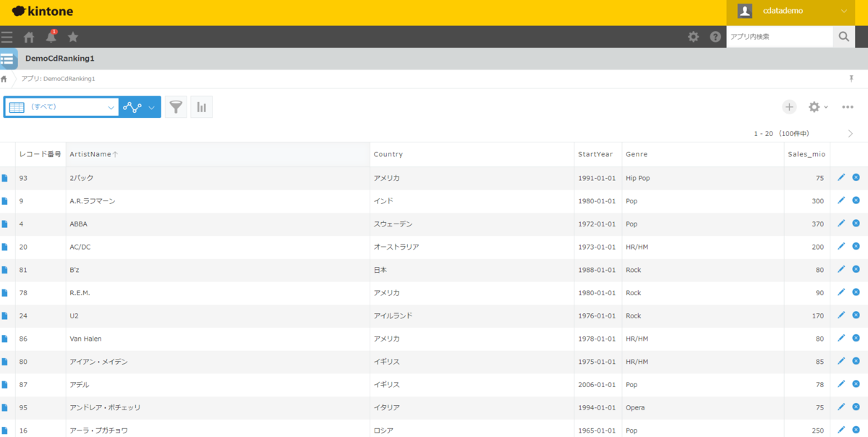This screenshot has height=437, width=868.
Task: Click the breadcrumb アプリ: DemoCdRanking1 link
Action: [x=58, y=78]
